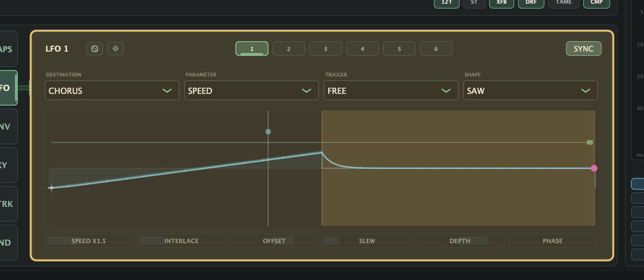Switch to LFO slot 2
Screen dimensions: 644x280
pyautogui.click(x=289, y=49)
